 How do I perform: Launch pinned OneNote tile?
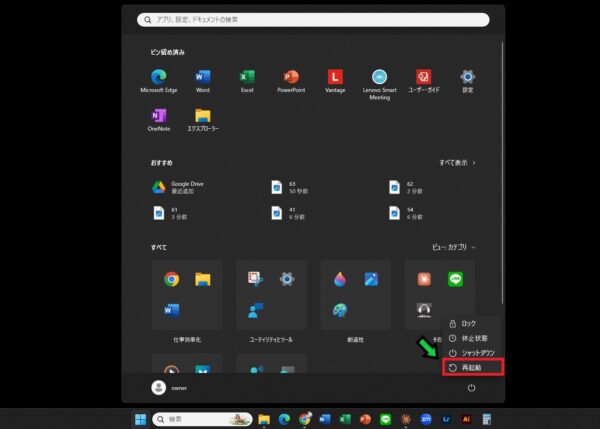click(x=159, y=120)
